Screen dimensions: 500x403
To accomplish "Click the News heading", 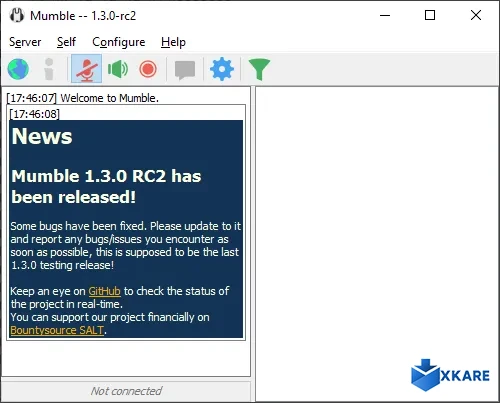I will point(42,136).
